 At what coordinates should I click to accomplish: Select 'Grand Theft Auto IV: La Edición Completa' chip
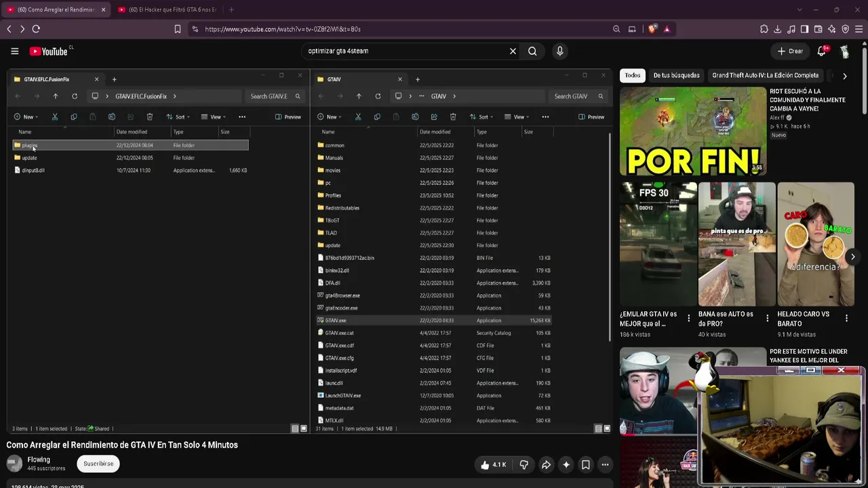coord(765,75)
